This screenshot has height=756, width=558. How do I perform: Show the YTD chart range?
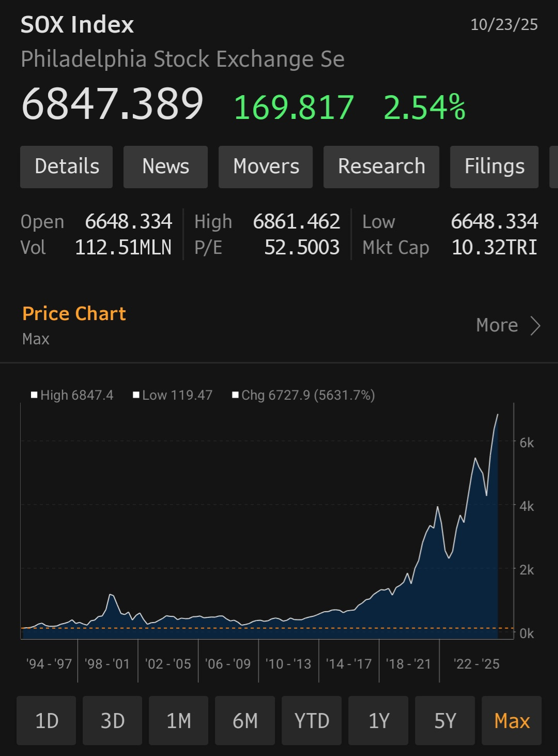coord(312,720)
